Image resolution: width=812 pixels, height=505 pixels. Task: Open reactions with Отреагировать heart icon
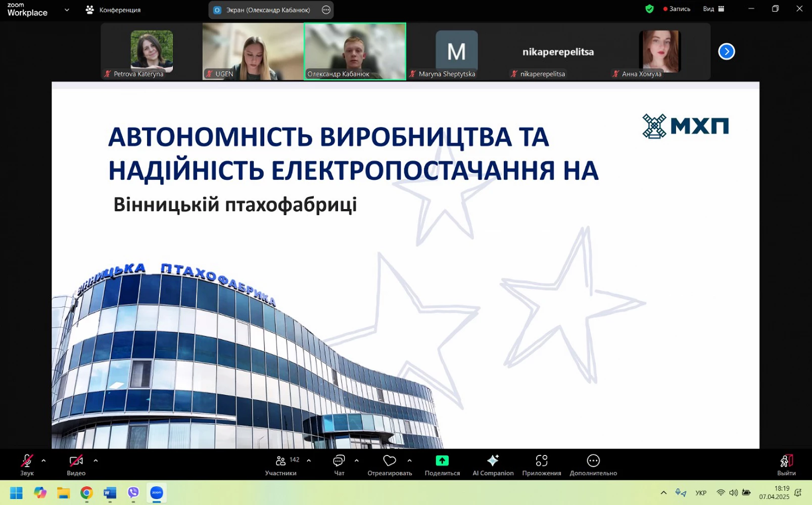point(390,465)
